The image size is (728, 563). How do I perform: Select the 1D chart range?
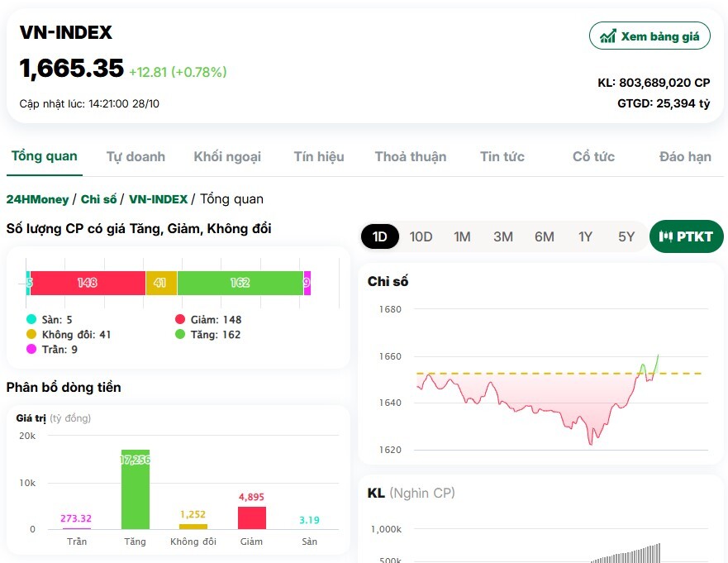[x=380, y=236]
